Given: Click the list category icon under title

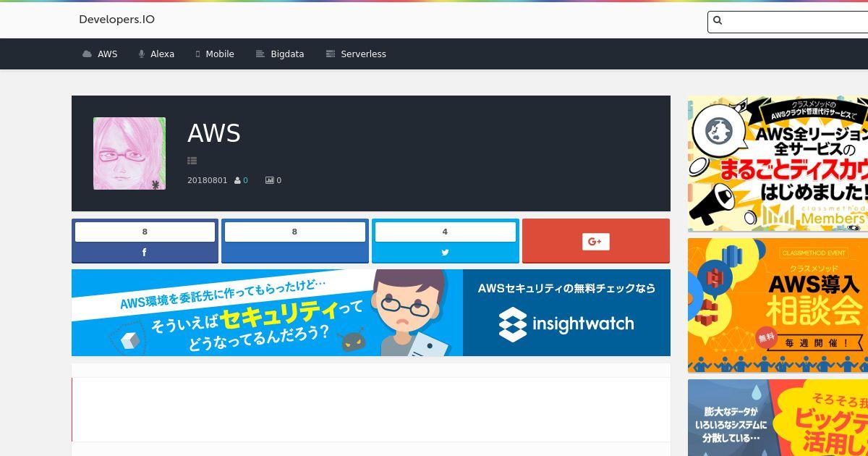Looking at the screenshot, I should [192, 161].
